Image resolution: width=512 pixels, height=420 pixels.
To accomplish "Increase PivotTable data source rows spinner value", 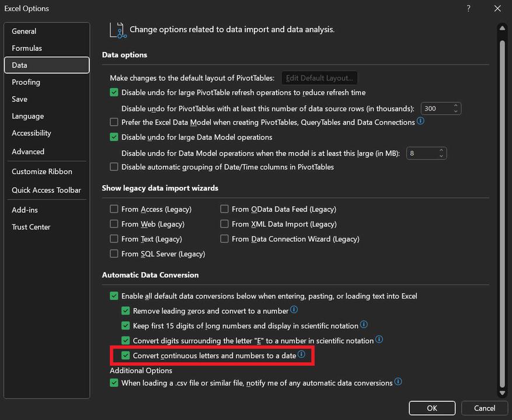I will coord(457,106).
